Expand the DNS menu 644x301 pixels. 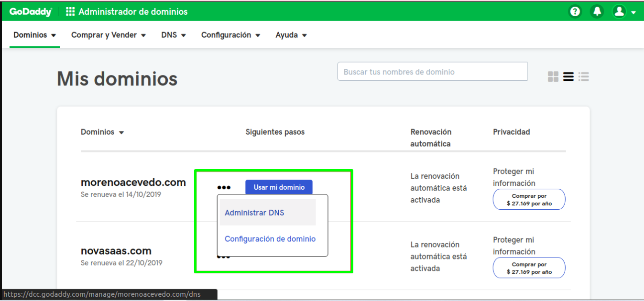click(174, 35)
